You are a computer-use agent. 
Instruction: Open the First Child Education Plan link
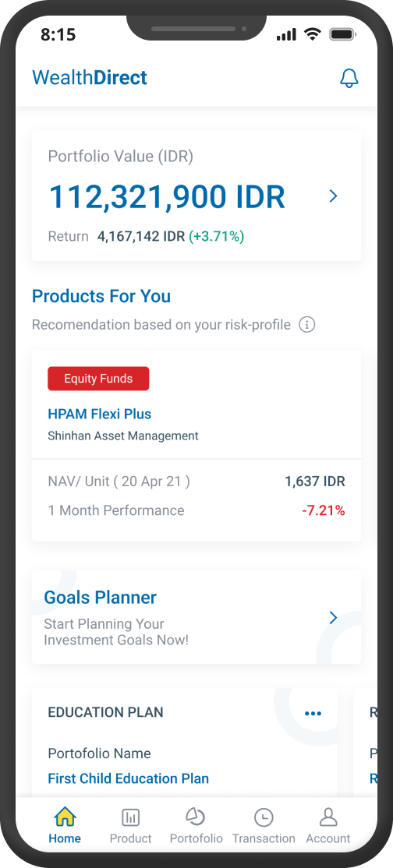tap(129, 778)
